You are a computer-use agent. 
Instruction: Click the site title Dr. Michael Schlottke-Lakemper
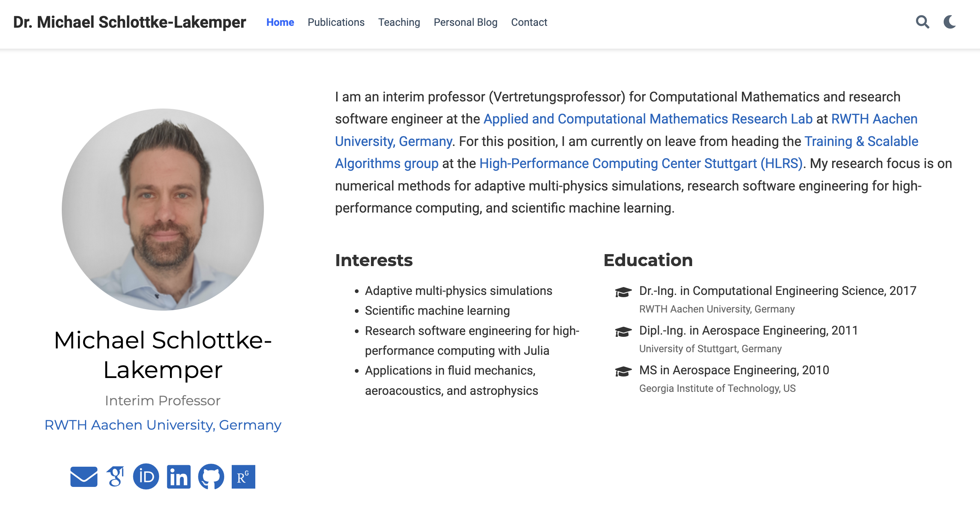130,22
